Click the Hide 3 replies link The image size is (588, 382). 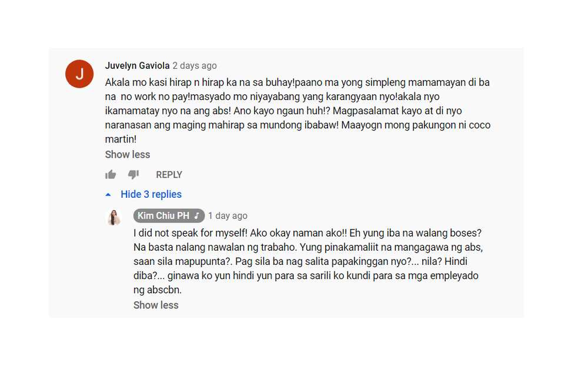tap(151, 194)
